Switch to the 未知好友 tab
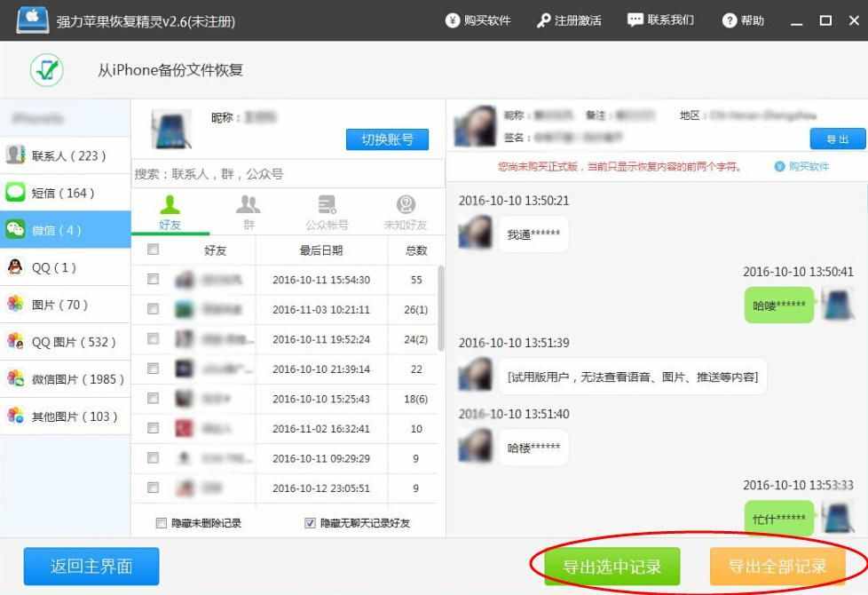868x595 pixels. tap(406, 213)
